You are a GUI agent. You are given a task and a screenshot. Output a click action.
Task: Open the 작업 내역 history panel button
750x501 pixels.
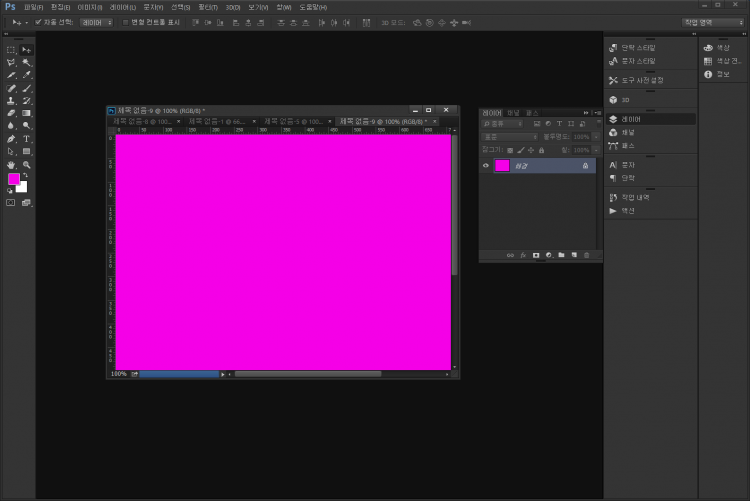pyautogui.click(x=630, y=197)
